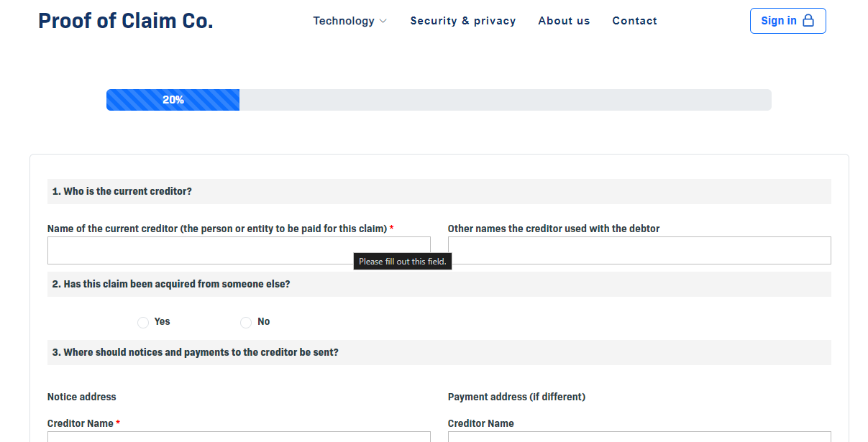Click the 'Other names the creditor used' field
868x442 pixels.
[639, 251]
